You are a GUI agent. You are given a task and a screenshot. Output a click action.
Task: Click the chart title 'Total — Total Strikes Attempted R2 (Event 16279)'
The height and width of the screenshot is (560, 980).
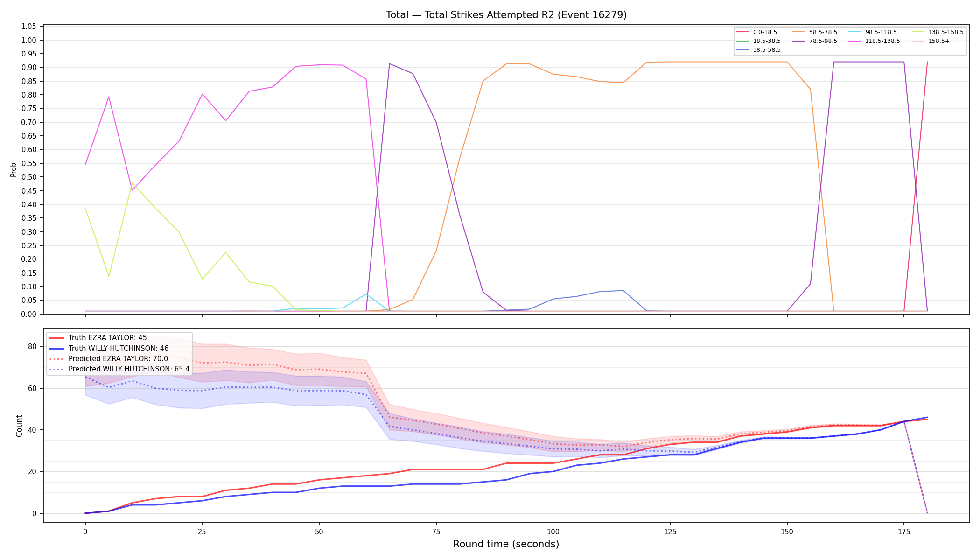tap(506, 15)
